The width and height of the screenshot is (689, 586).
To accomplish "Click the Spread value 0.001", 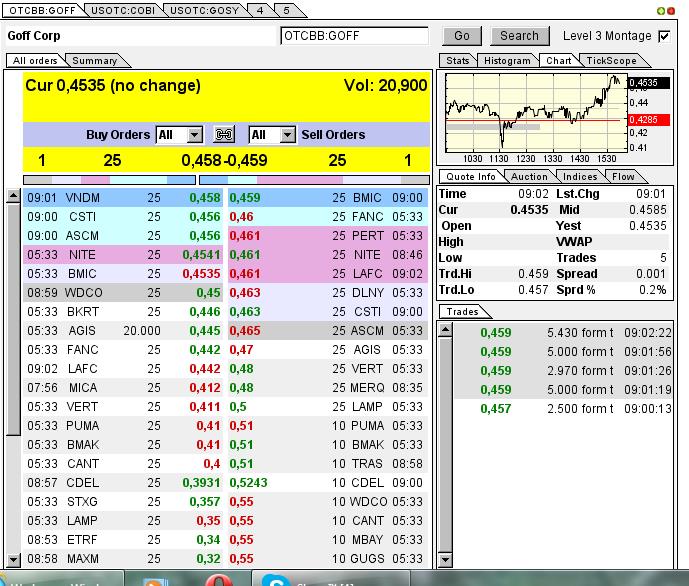I will click(x=650, y=274).
